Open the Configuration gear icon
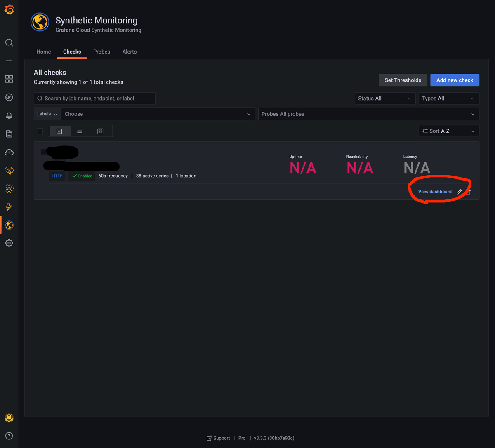Viewport: 495px width, 448px height. click(x=9, y=243)
